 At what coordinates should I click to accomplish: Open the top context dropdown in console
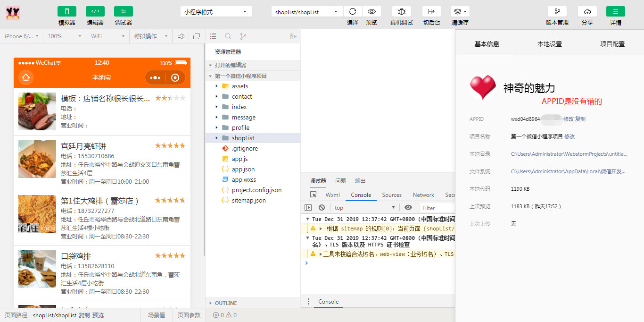[x=365, y=208]
